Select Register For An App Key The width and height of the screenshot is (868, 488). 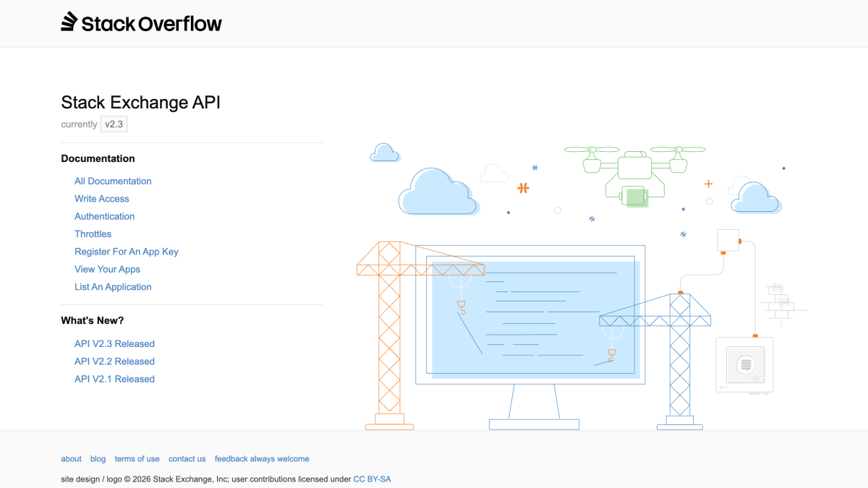pyautogui.click(x=127, y=252)
